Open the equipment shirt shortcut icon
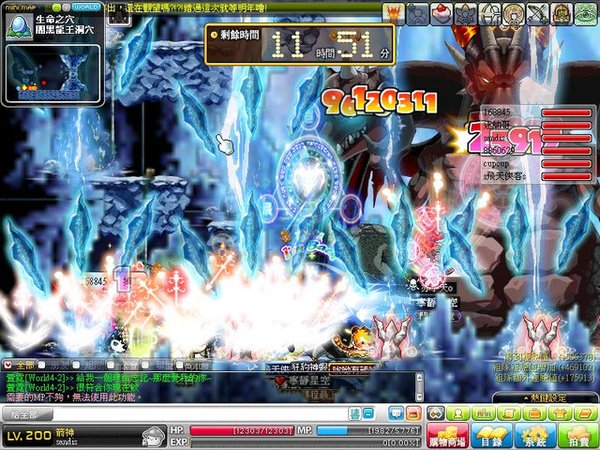Image resolution: width=600 pixels, height=450 pixels. pyautogui.click(x=559, y=413)
